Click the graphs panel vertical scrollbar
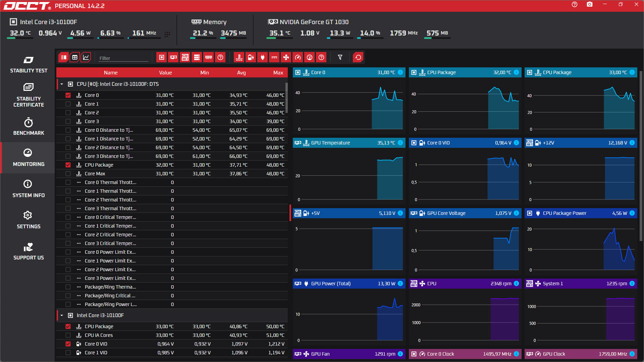 [641, 156]
